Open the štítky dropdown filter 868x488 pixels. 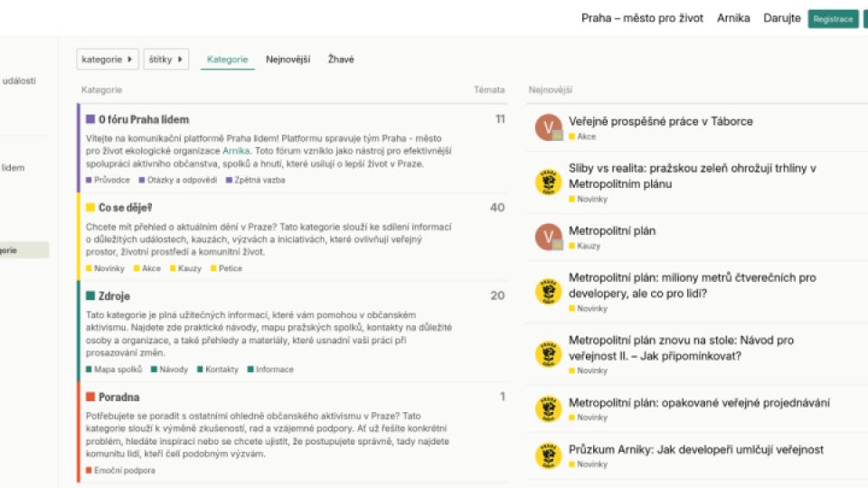coord(165,60)
